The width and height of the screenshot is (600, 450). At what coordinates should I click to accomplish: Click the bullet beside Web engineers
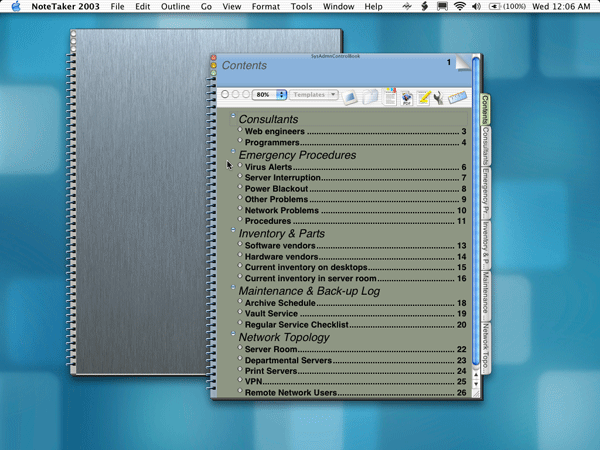240,130
